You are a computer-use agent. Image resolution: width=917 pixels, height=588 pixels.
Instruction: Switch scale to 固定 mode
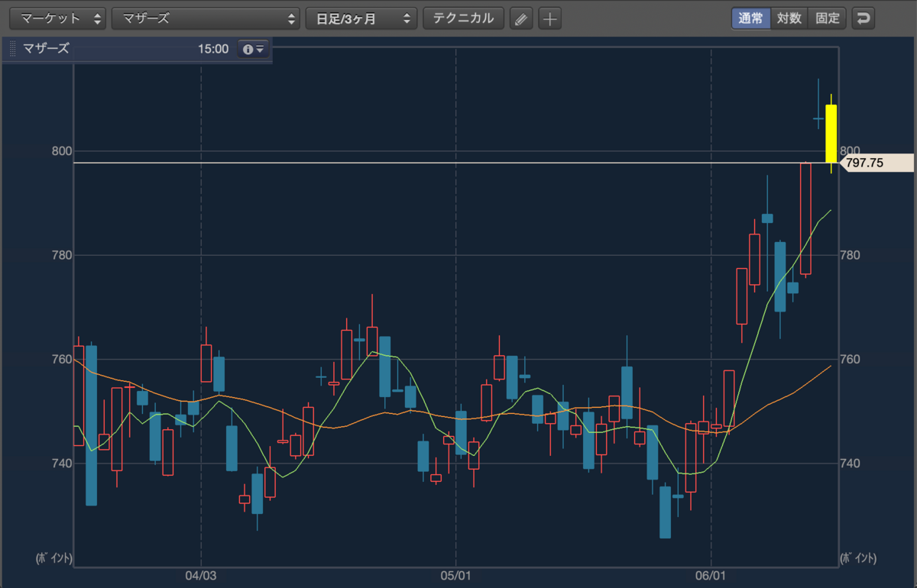point(828,18)
